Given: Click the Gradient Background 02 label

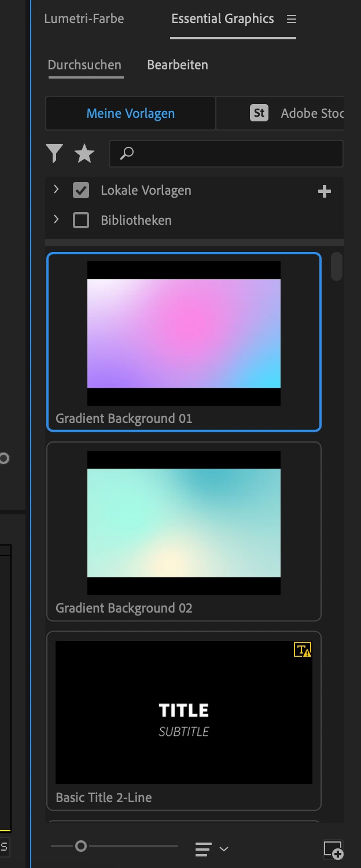Looking at the screenshot, I should tap(124, 608).
